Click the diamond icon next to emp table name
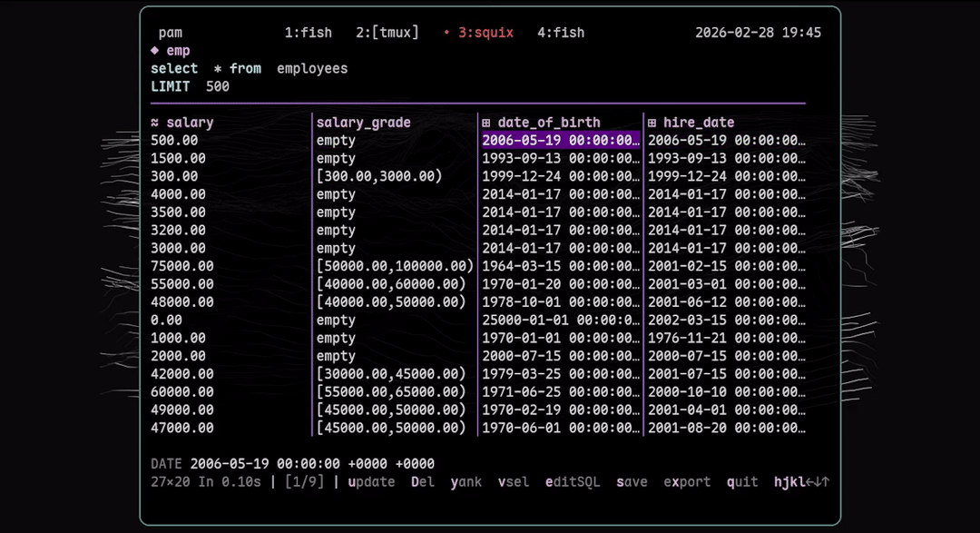This screenshot has width=980, height=533. coord(154,50)
